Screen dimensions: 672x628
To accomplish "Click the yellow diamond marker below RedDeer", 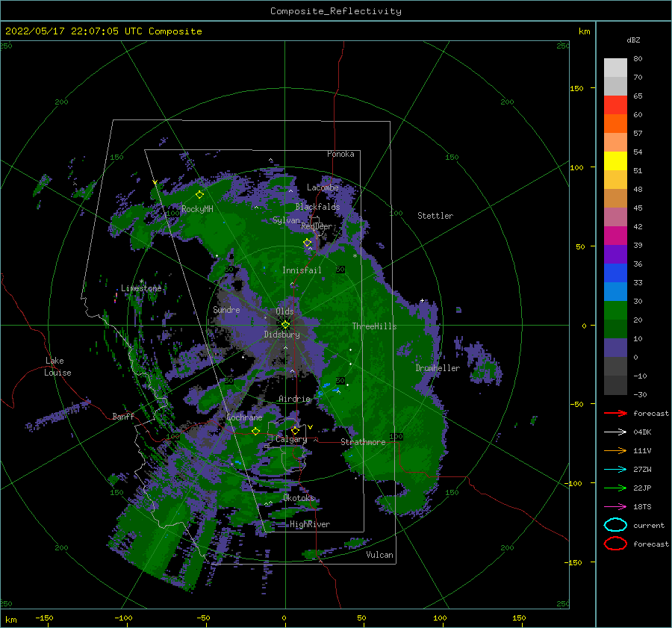I will (308, 243).
